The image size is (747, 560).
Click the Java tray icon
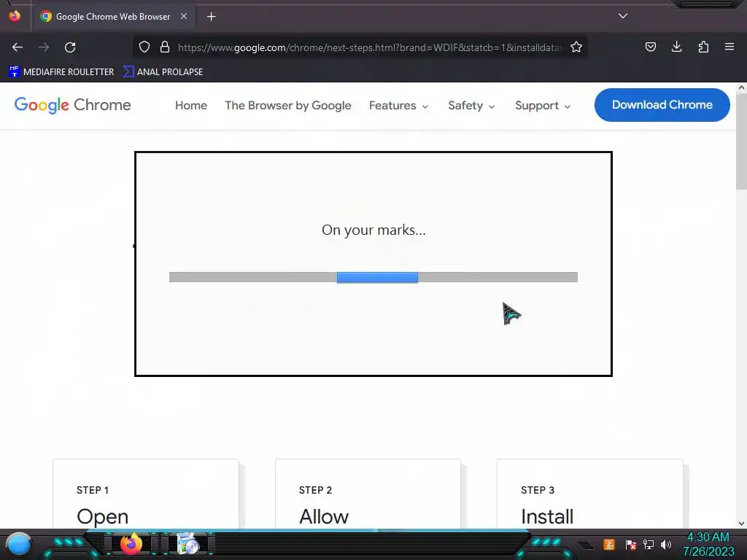pos(609,544)
